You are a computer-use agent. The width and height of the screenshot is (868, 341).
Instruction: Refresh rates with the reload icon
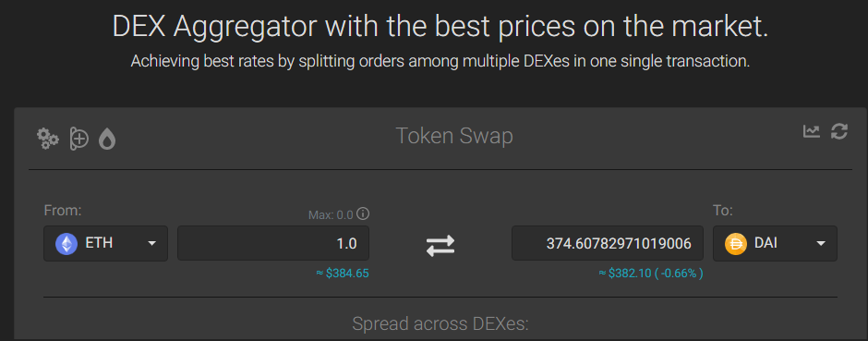pyautogui.click(x=839, y=131)
